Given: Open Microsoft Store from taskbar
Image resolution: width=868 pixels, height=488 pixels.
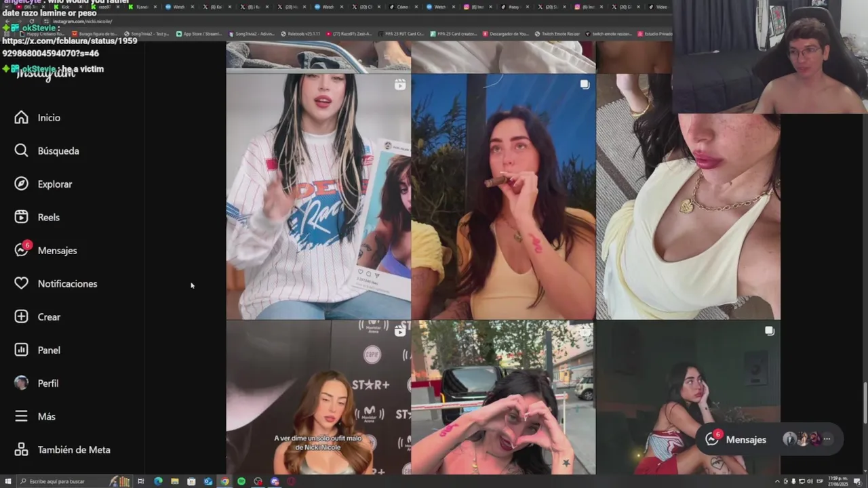Looking at the screenshot, I should [x=191, y=481].
